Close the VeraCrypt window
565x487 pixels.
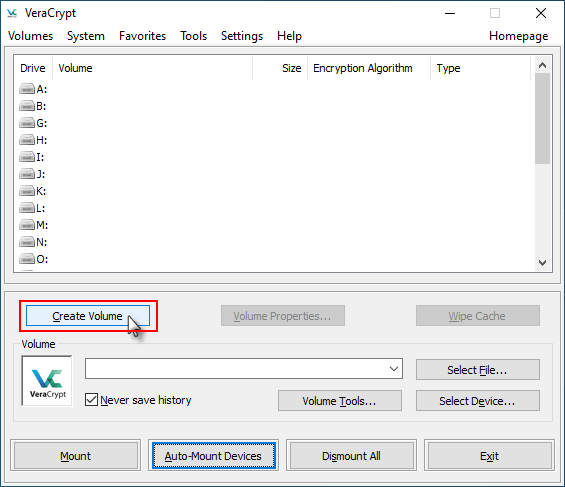point(540,14)
